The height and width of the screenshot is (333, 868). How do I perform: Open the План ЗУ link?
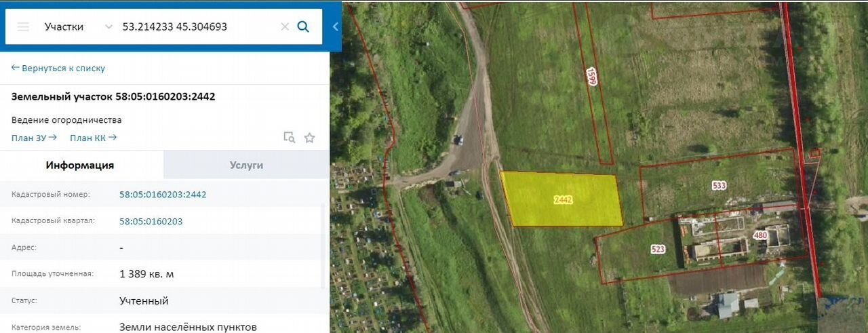34,138
